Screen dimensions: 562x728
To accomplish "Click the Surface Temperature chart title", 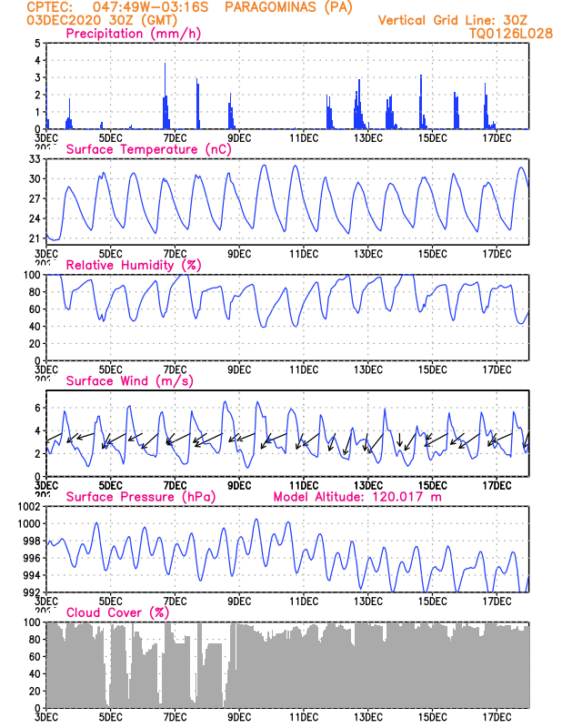I will pyautogui.click(x=148, y=149).
